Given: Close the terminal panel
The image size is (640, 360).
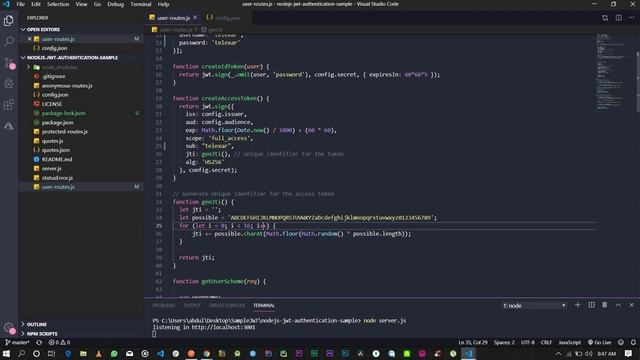Looking at the screenshot, I should pyautogui.click(x=631, y=305).
